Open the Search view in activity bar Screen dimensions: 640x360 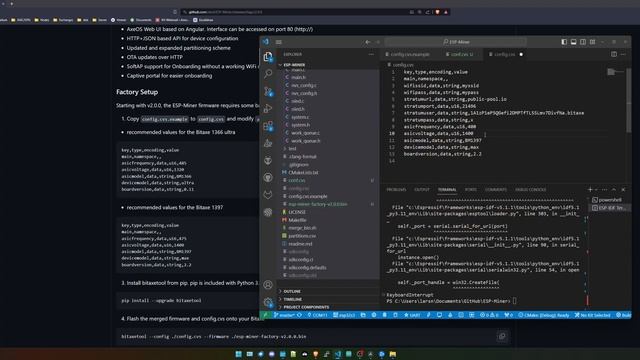(x=268, y=74)
